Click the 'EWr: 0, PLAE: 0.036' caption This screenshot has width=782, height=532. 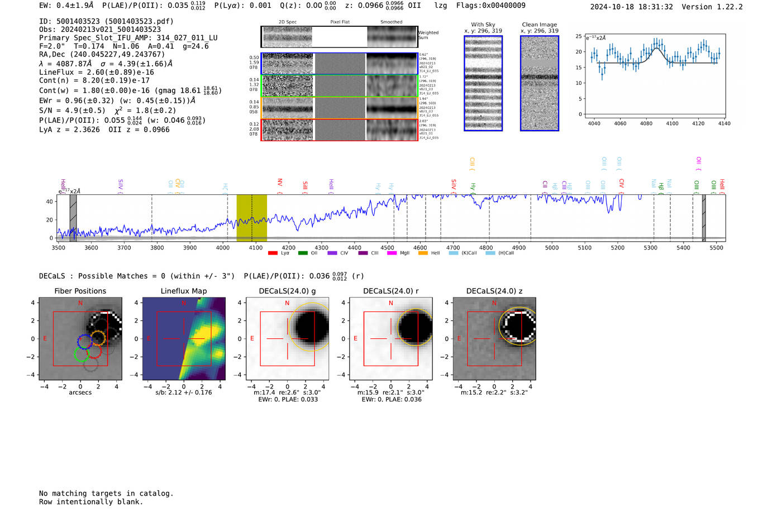[391, 400]
